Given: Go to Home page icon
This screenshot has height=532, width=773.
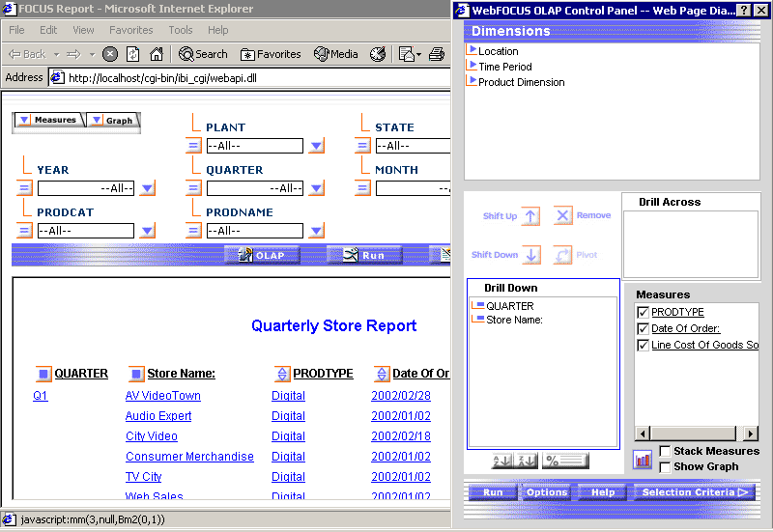Looking at the screenshot, I should coord(157,54).
